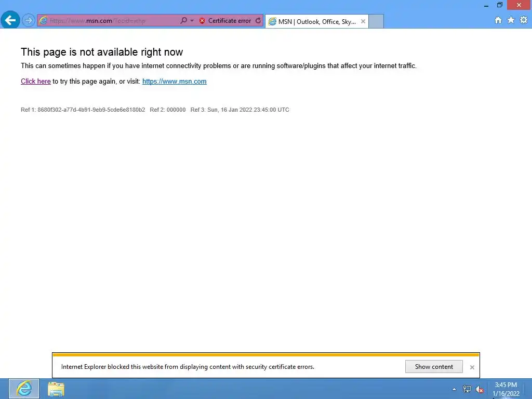Open a new blank tab
The height and width of the screenshot is (399, 532).
pos(376,21)
